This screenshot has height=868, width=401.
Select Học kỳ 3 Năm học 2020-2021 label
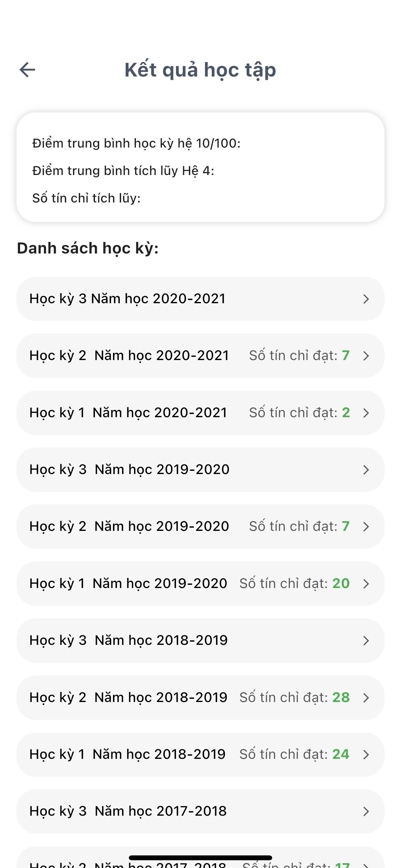[x=128, y=299]
